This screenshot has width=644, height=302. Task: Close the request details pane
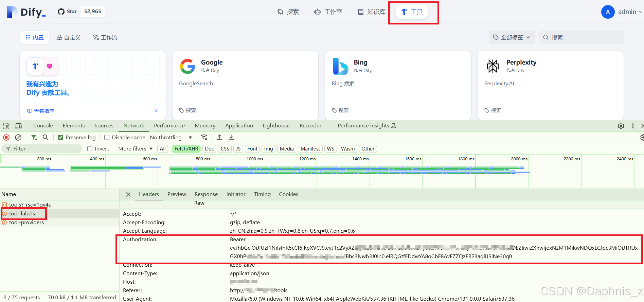128,195
